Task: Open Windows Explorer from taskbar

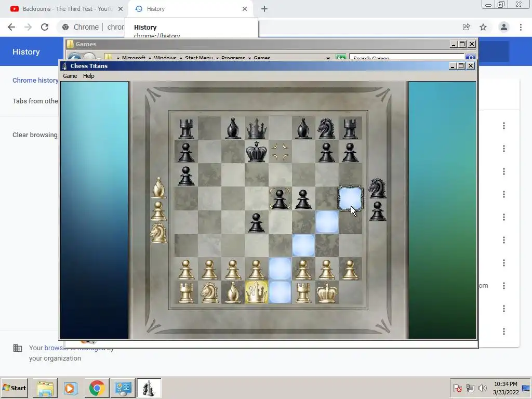Action: pos(45,388)
